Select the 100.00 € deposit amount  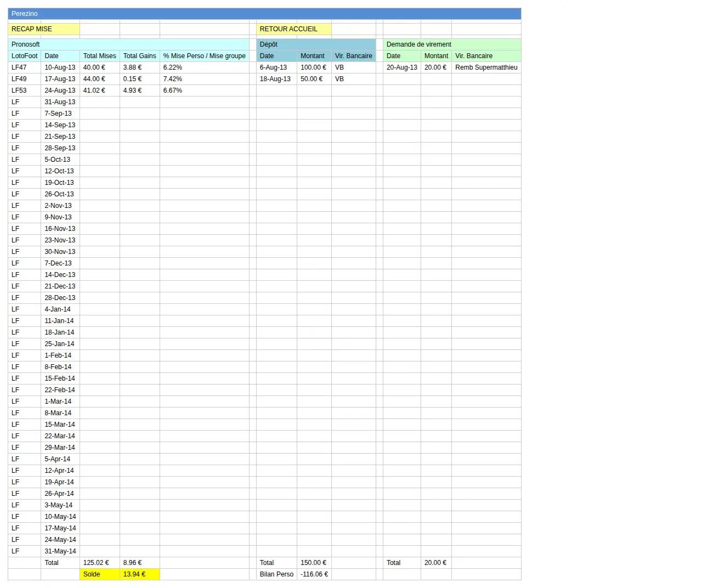pyautogui.click(x=314, y=67)
